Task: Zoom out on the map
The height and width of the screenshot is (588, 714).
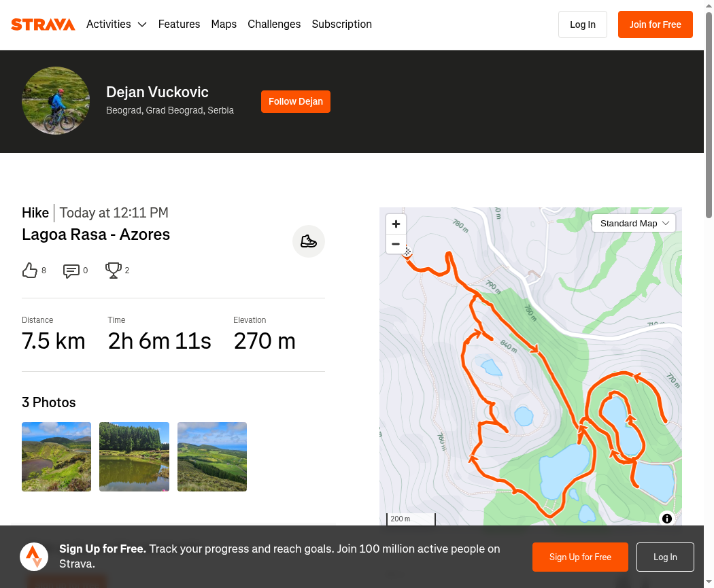Action: [396, 244]
